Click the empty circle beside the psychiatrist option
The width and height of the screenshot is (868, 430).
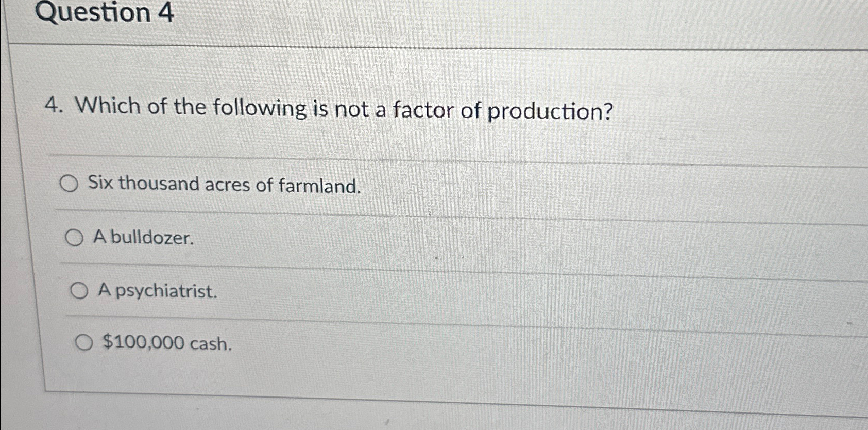[x=79, y=291]
